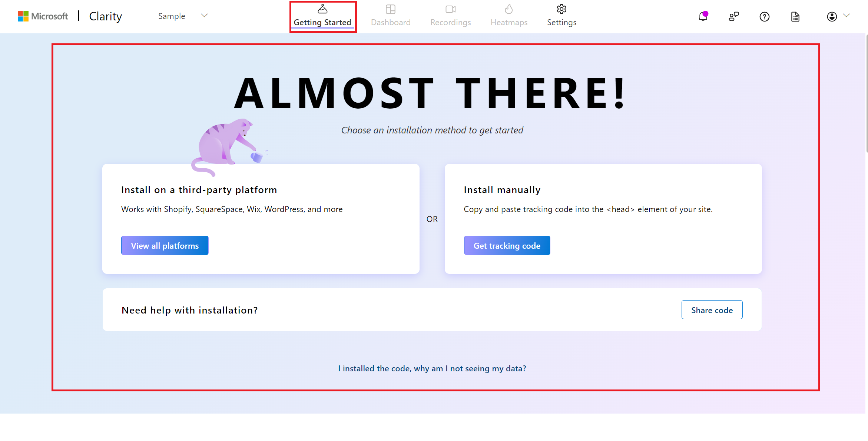Click the Microsoft logo
The image size is (868, 441).
point(43,16)
